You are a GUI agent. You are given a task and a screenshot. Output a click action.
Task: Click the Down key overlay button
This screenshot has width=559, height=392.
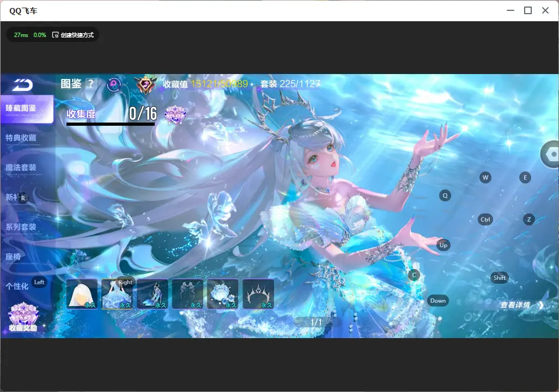coord(438,301)
